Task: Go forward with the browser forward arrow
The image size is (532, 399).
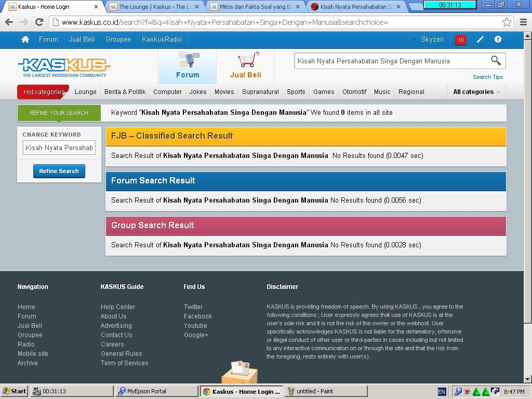Action: 24,22
